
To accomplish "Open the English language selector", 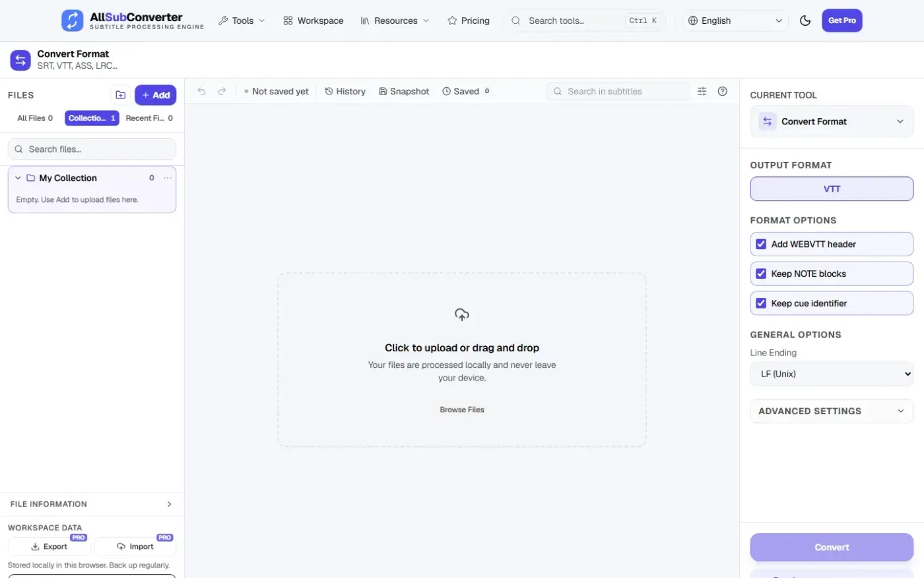I will [x=735, y=20].
